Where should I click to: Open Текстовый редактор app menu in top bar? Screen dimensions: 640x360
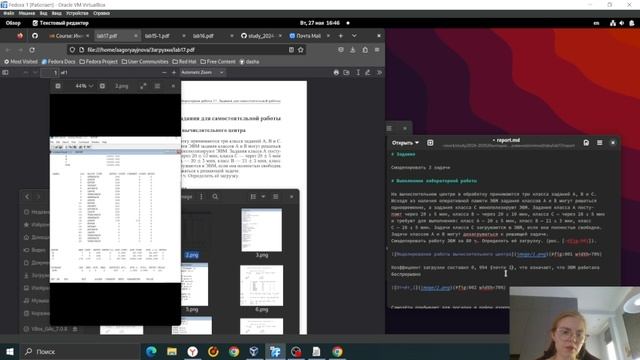(x=60, y=23)
